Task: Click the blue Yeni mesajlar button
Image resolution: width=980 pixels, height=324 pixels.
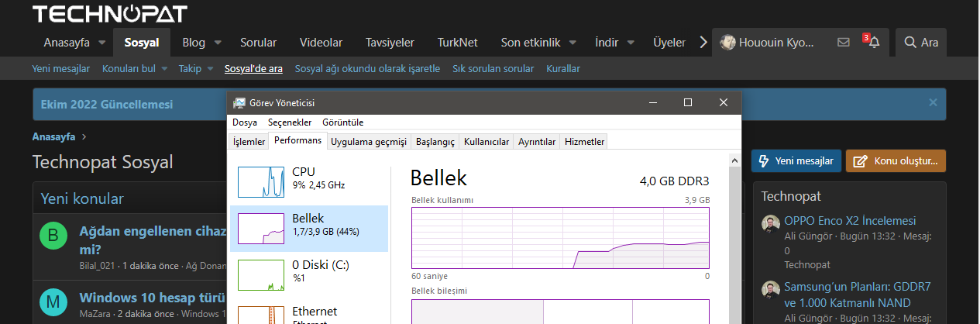Action: pyautogui.click(x=796, y=161)
